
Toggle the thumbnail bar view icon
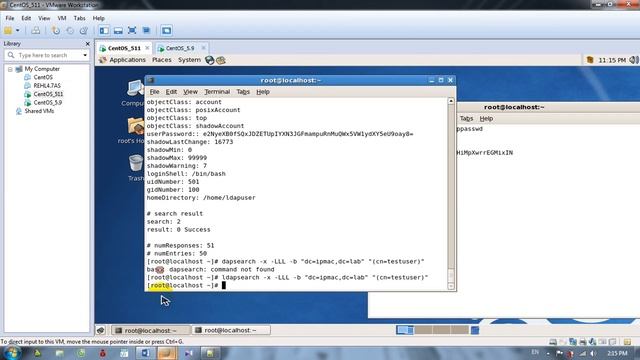(118, 31)
